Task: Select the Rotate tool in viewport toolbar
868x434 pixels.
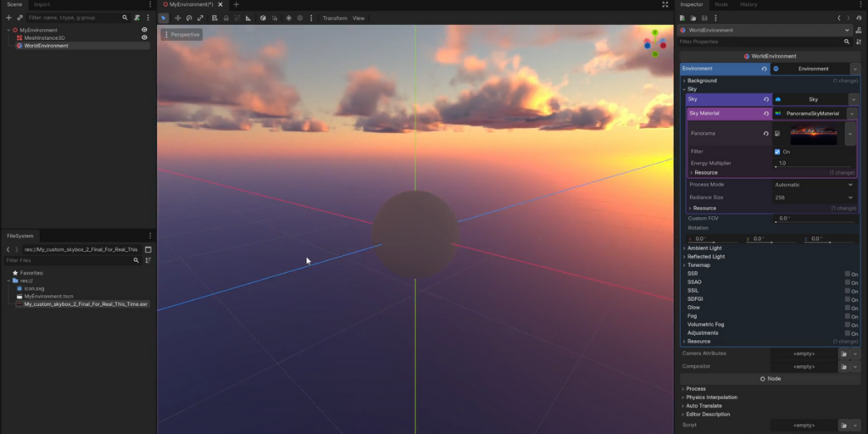Action: [x=189, y=18]
